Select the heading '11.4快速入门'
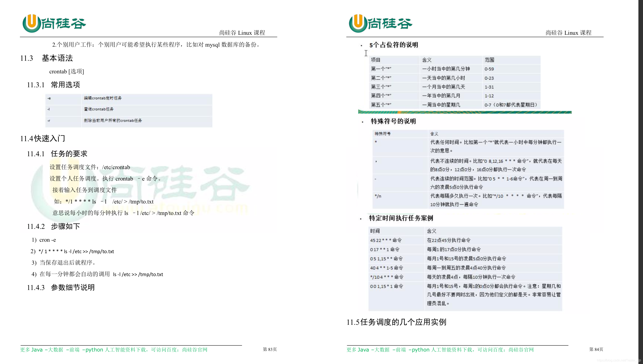The height and width of the screenshot is (364, 643). pos(42,139)
